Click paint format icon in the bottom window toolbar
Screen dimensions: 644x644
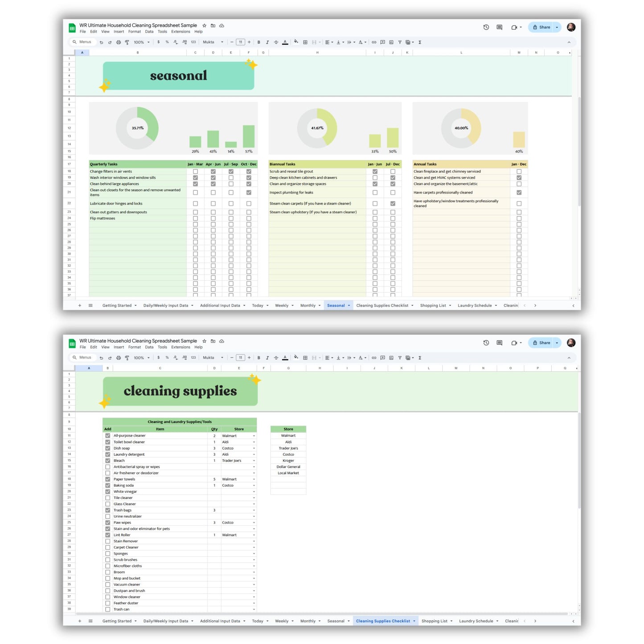coord(127,358)
